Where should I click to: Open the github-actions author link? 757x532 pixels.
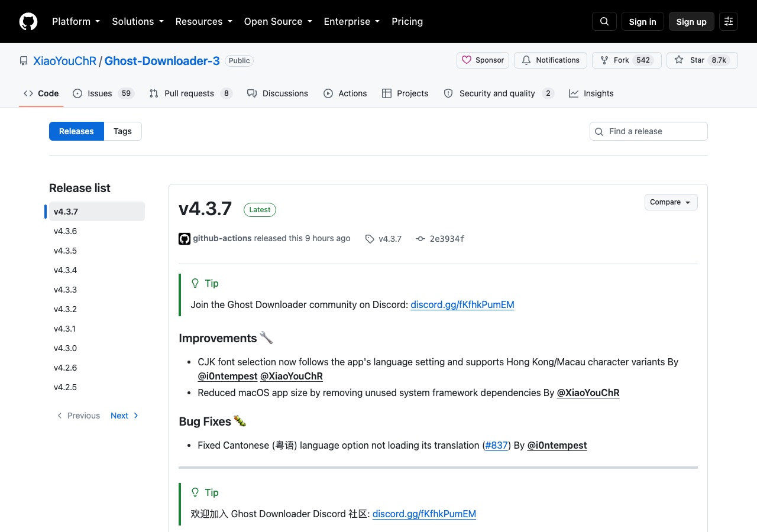(222, 238)
